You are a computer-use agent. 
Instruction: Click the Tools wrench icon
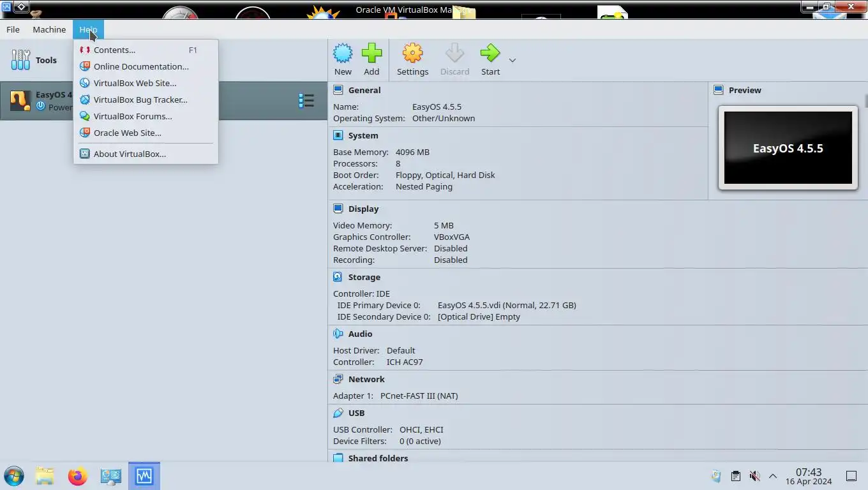click(x=20, y=60)
